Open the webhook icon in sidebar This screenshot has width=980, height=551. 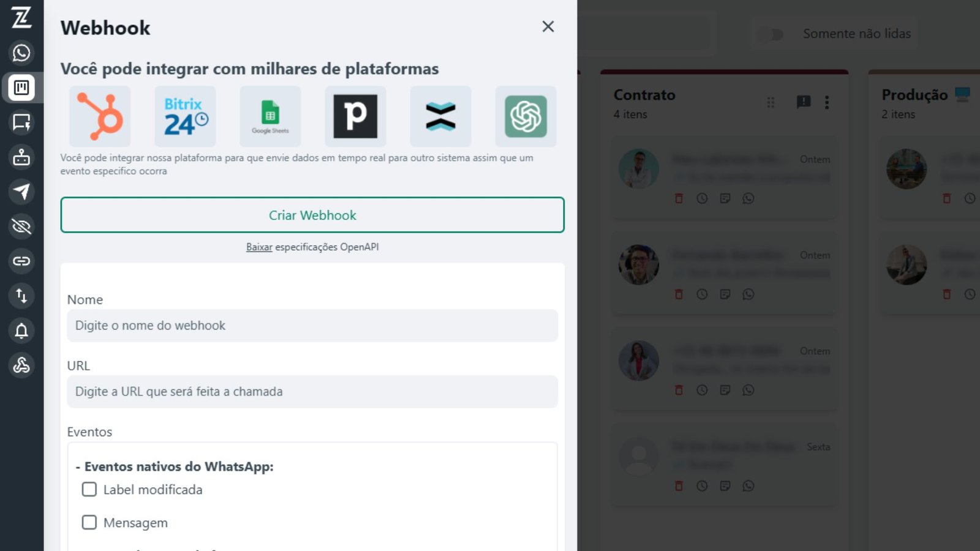21,365
